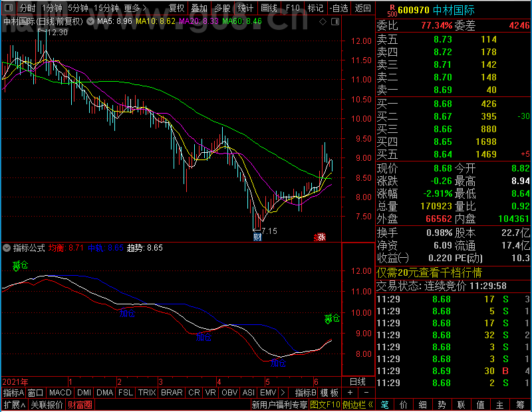The image size is (532, 412).
Task: Open 复权 adjustment option
Action: tap(176, 8)
